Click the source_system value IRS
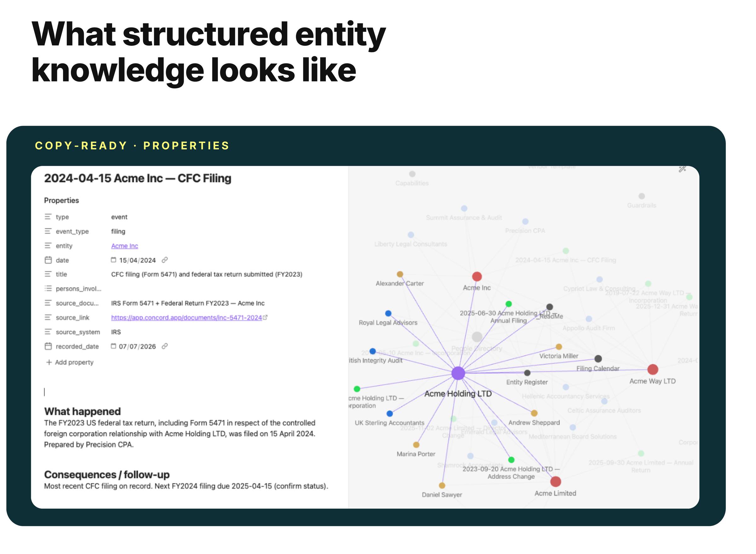Image resolution: width=756 pixels, height=554 pixels. coord(116,332)
